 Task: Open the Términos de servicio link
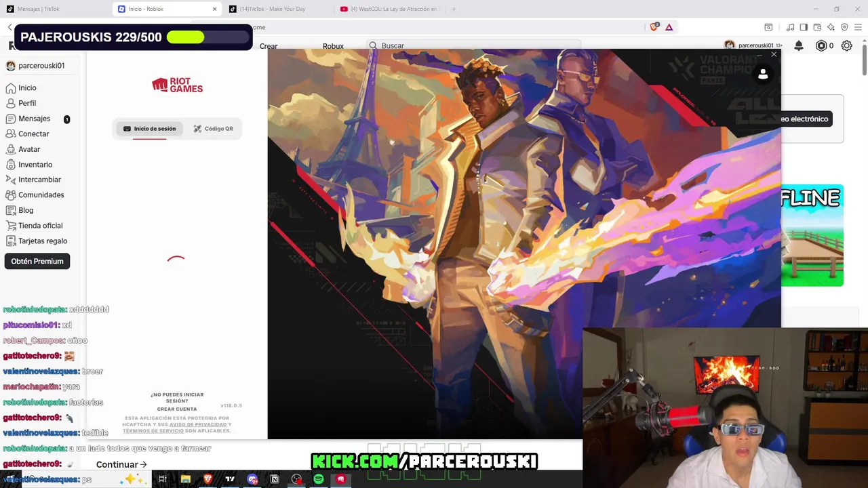pyautogui.click(x=153, y=431)
